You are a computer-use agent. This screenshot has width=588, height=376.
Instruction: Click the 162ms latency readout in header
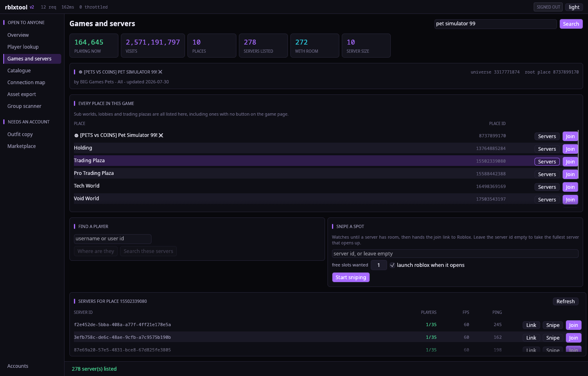tap(68, 7)
